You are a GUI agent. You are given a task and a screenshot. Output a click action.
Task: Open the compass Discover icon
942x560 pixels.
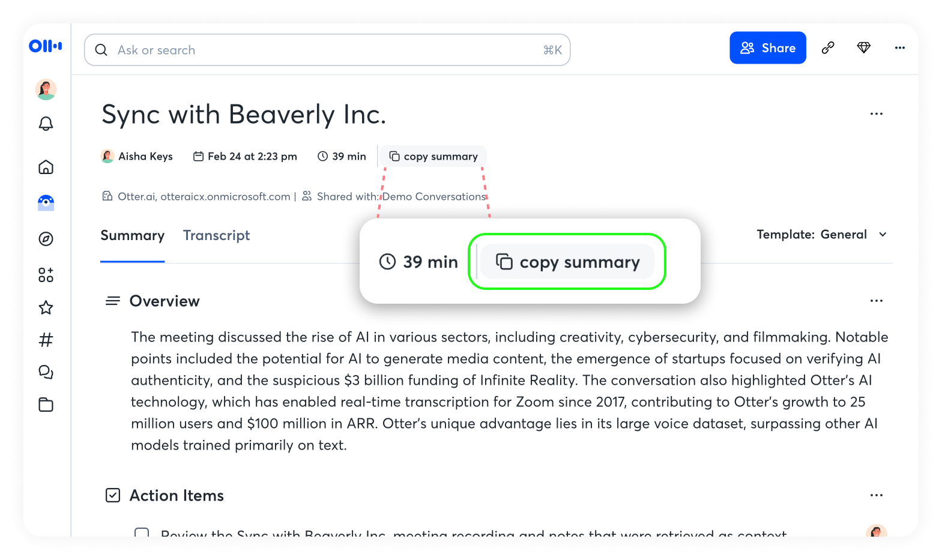46,239
